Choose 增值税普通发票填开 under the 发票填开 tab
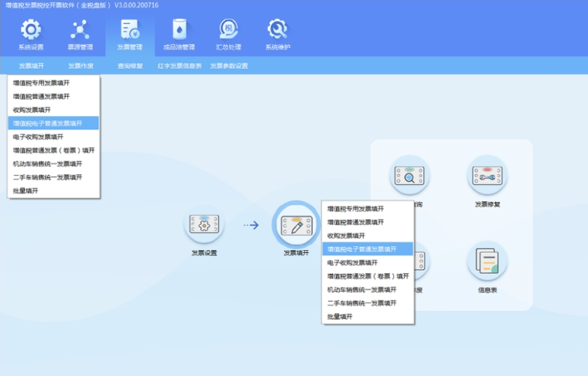 53,97
